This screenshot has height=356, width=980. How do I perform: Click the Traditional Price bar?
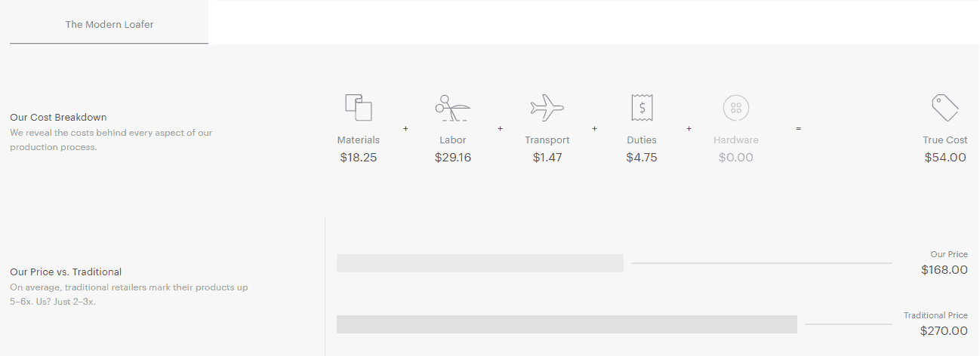click(566, 324)
